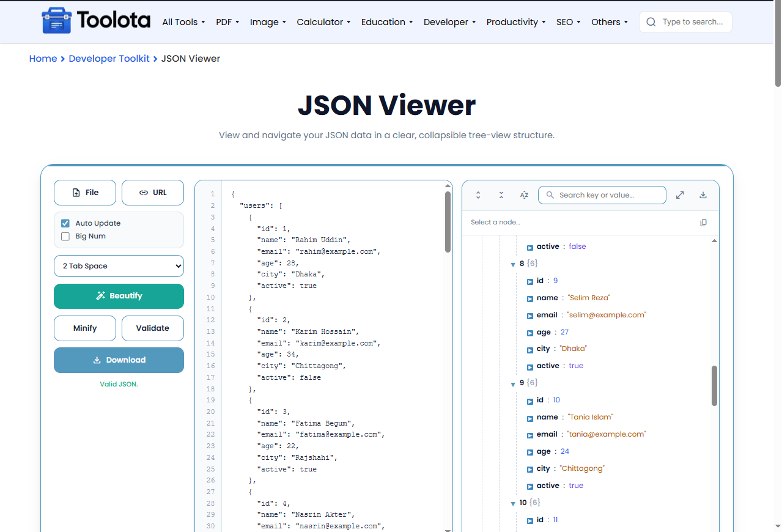Click node icon beside id 9
Image resolution: width=782 pixels, height=532 pixels.
(530, 281)
